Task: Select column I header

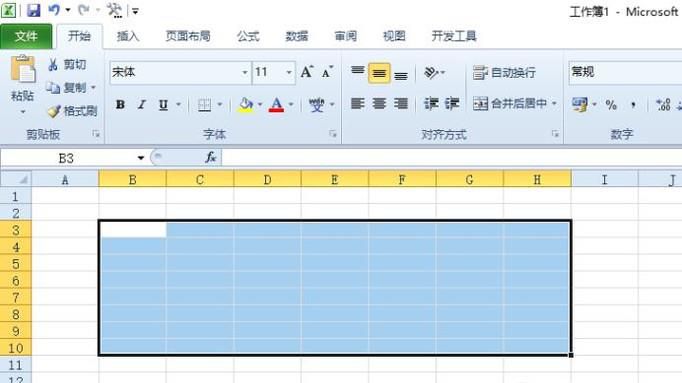Action: (x=604, y=179)
